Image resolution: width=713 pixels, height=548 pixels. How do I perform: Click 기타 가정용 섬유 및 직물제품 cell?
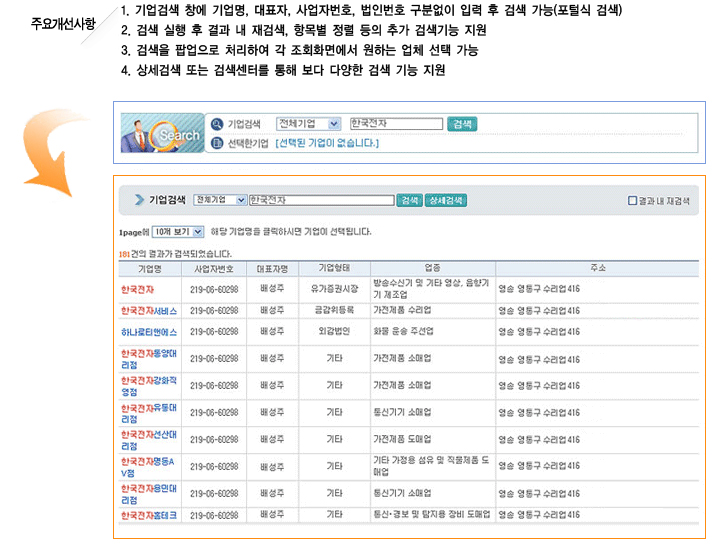click(x=431, y=466)
